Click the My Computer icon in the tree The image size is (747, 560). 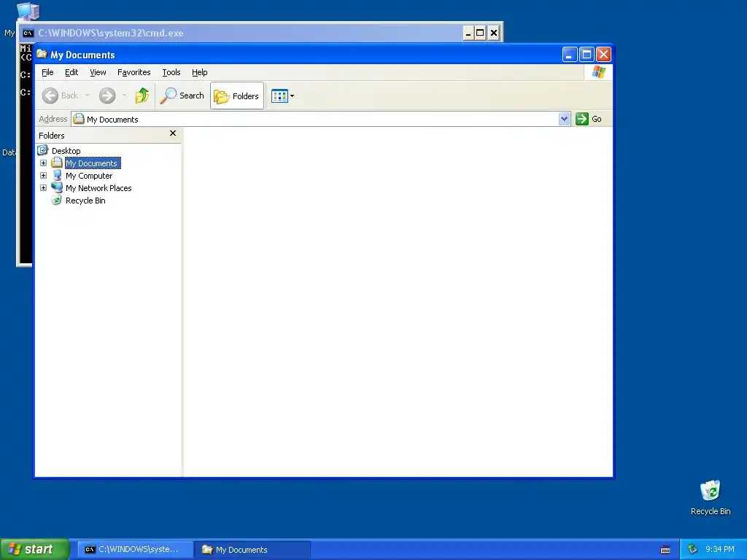tap(57, 175)
